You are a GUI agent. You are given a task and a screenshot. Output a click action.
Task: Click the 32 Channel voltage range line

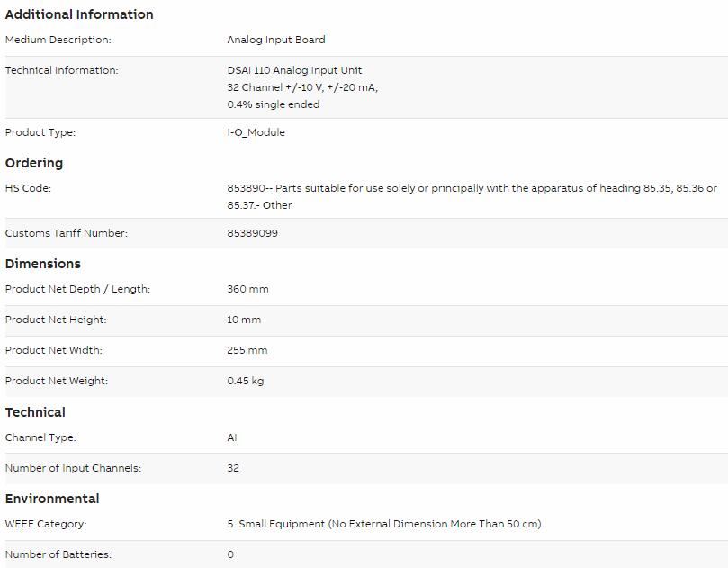302,87
